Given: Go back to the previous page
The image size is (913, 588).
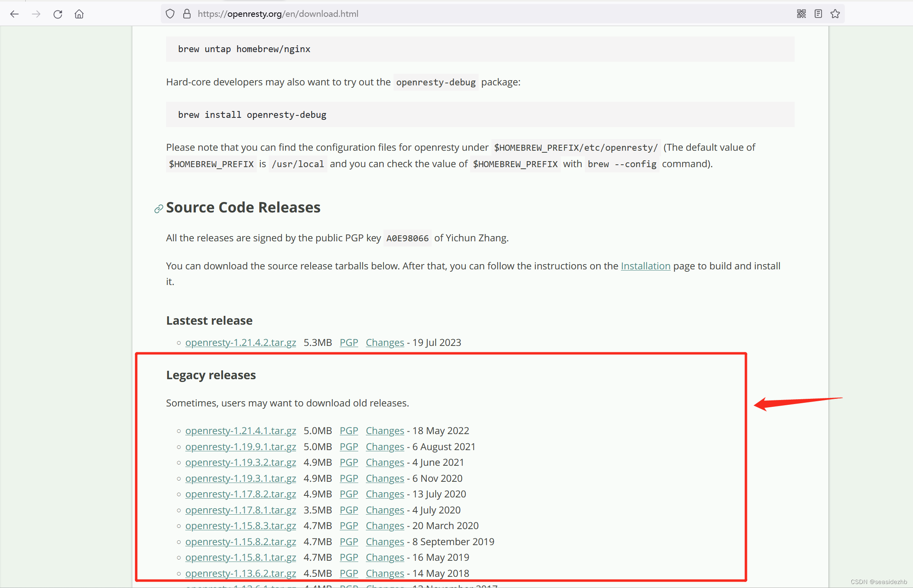Looking at the screenshot, I should [14, 14].
